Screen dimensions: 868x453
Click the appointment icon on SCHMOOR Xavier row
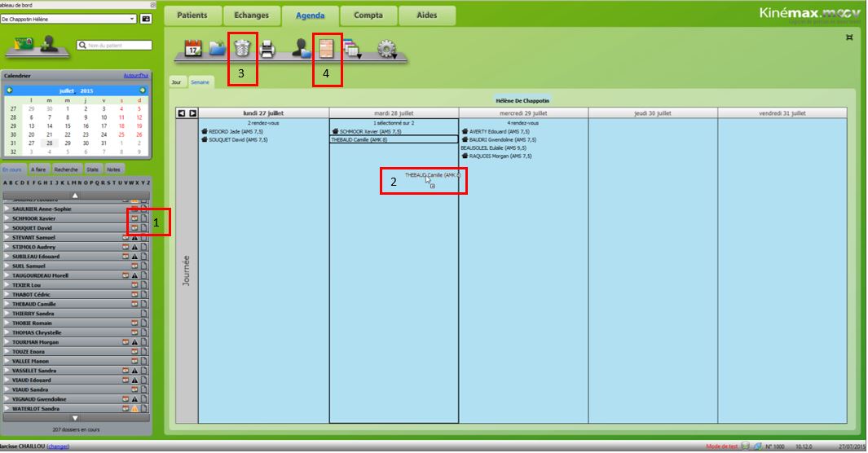click(x=134, y=219)
